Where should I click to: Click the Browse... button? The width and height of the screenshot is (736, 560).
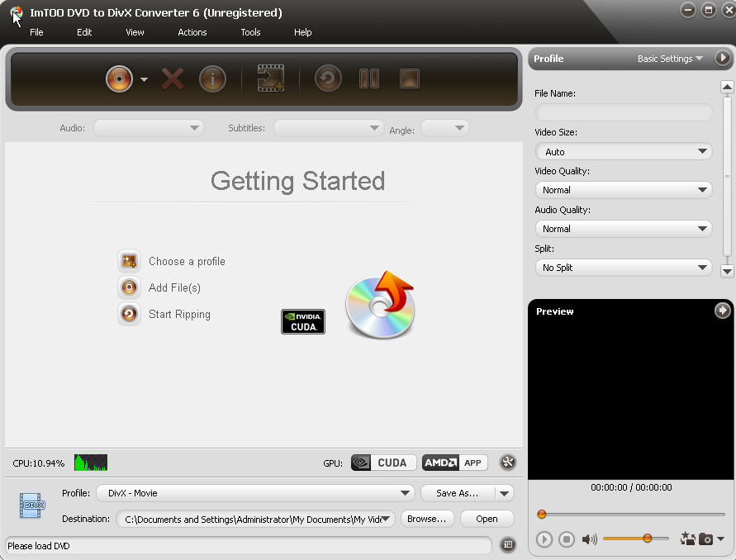(x=427, y=519)
